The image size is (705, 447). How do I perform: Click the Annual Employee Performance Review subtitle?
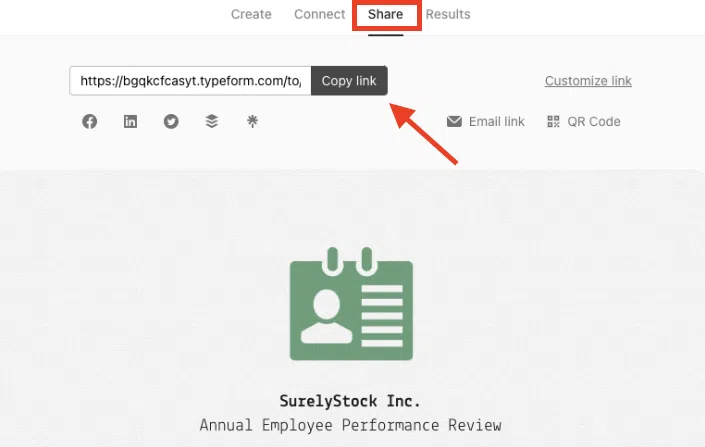[350, 426]
